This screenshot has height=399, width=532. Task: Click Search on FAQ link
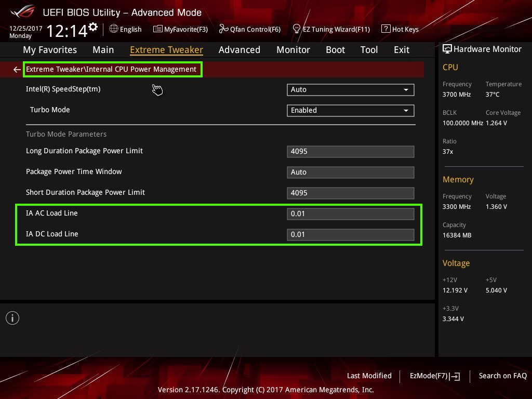pyautogui.click(x=502, y=376)
